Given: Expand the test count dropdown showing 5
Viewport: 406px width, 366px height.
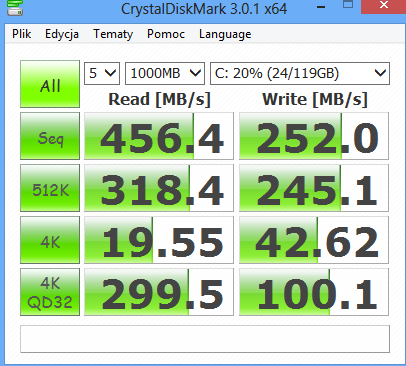Looking at the screenshot, I should [102, 73].
